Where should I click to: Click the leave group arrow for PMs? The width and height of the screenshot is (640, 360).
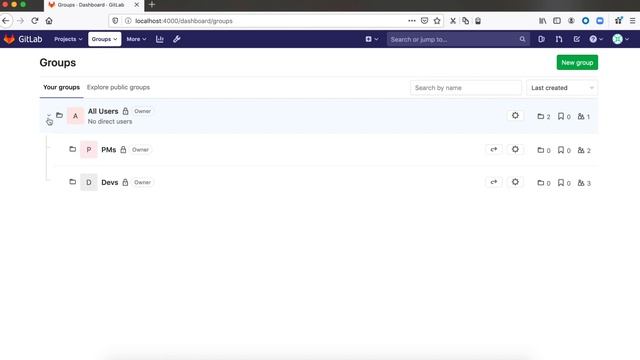point(494,149)
